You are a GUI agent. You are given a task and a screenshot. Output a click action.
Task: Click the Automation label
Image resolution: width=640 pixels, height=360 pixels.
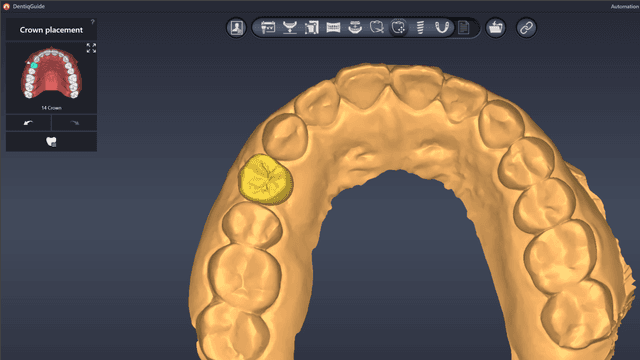point(625,7)
